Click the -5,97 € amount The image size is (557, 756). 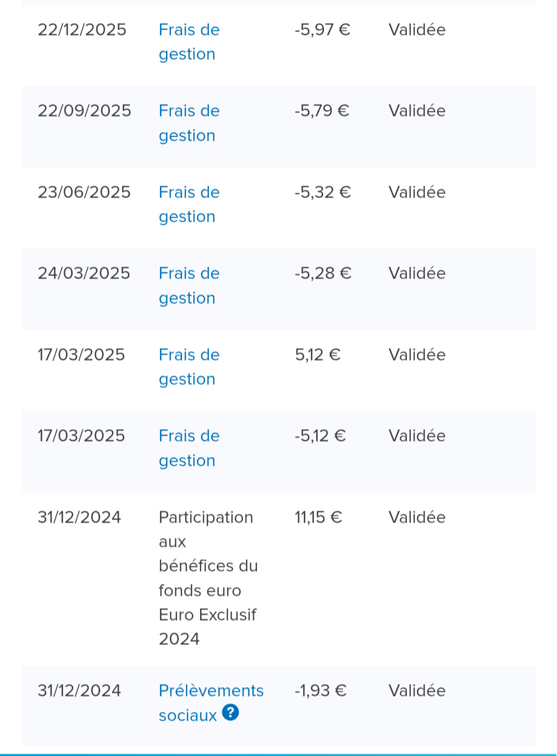[x=322, y=30]
